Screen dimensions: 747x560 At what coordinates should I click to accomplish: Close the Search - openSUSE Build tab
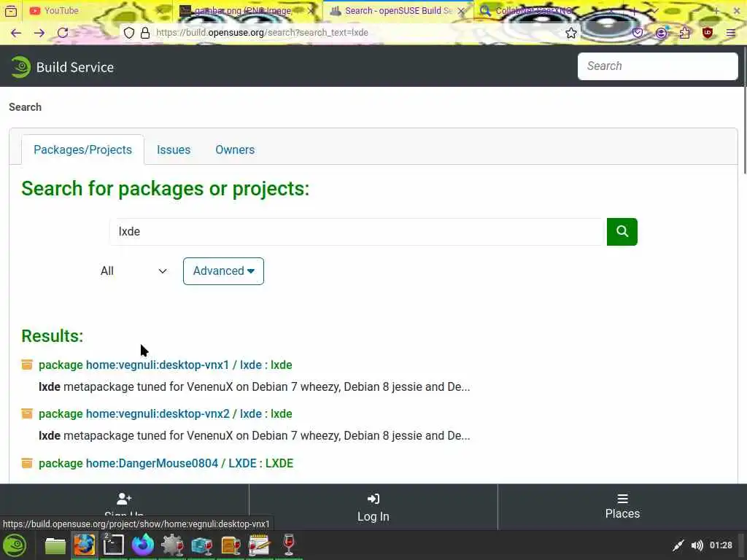[461, 11]
